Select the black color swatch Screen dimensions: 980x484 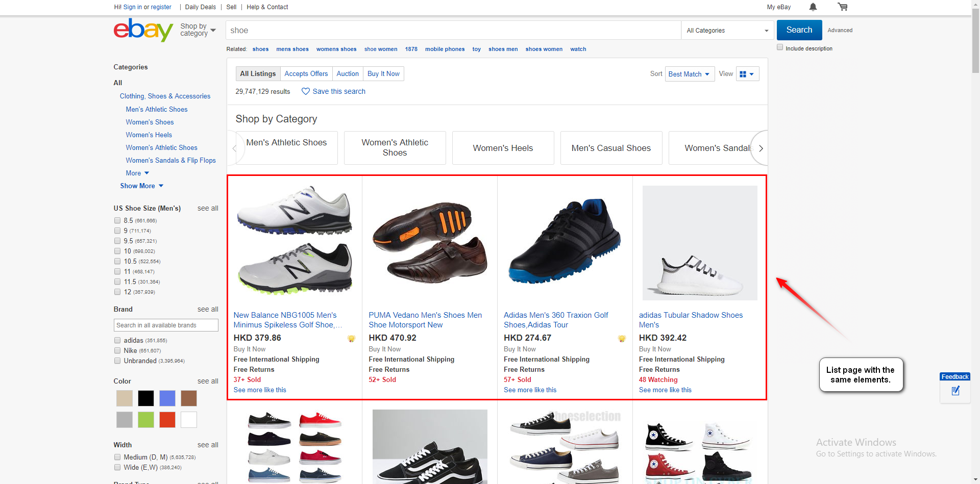146,398
